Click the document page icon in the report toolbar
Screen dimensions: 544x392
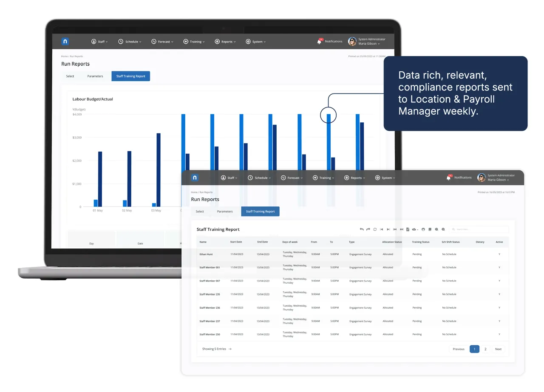(x=408, y=229)
